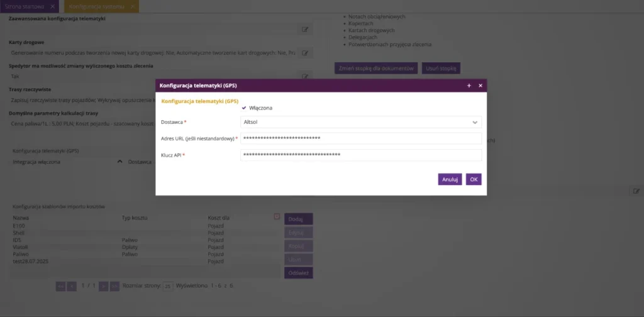644x317 pixels.
Task: Close the Strona startowa tab
Action: point(52,6)
